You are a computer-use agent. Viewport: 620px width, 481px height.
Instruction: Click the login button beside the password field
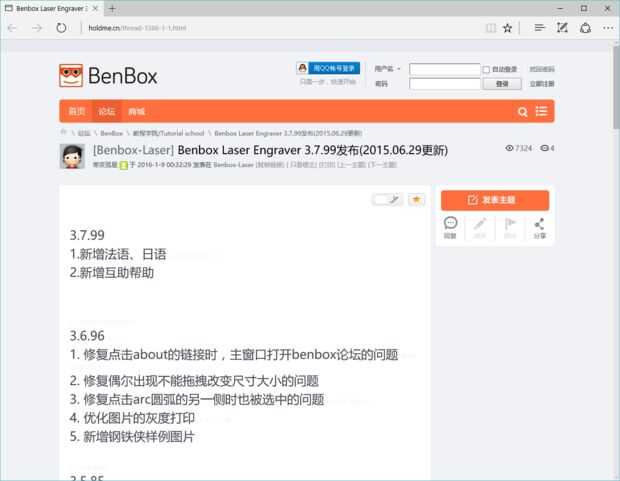[x=502, y=84]
